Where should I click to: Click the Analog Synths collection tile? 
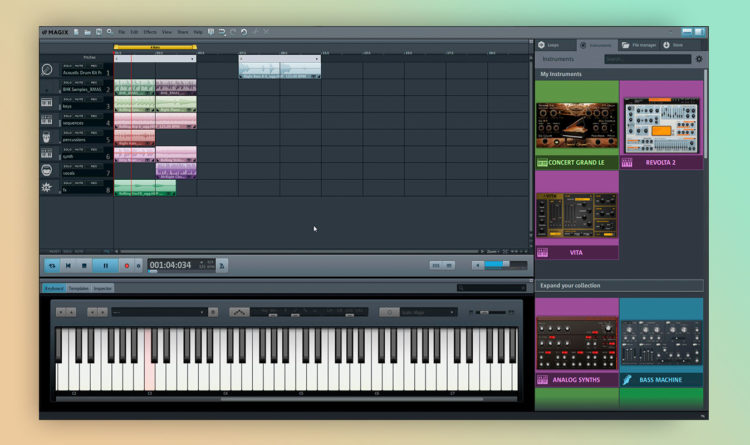(576, 343)
